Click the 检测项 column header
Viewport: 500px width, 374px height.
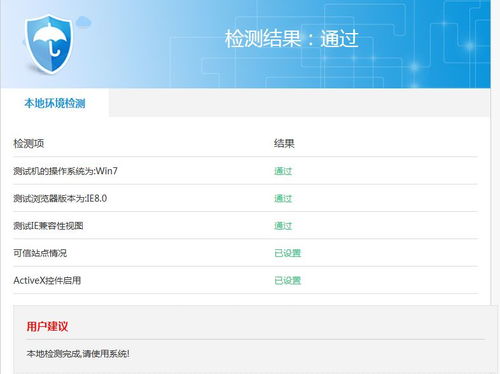pos(29,144)
